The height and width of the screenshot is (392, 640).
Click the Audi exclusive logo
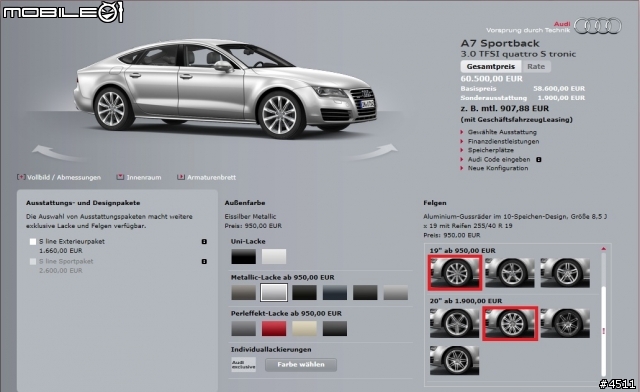coord(243,364)
